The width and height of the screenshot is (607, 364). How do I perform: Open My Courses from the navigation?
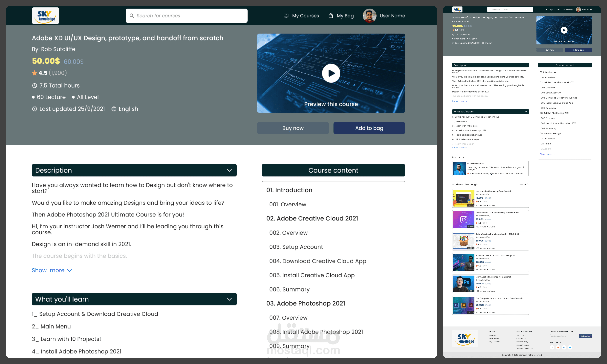click(x=305, y=16)
